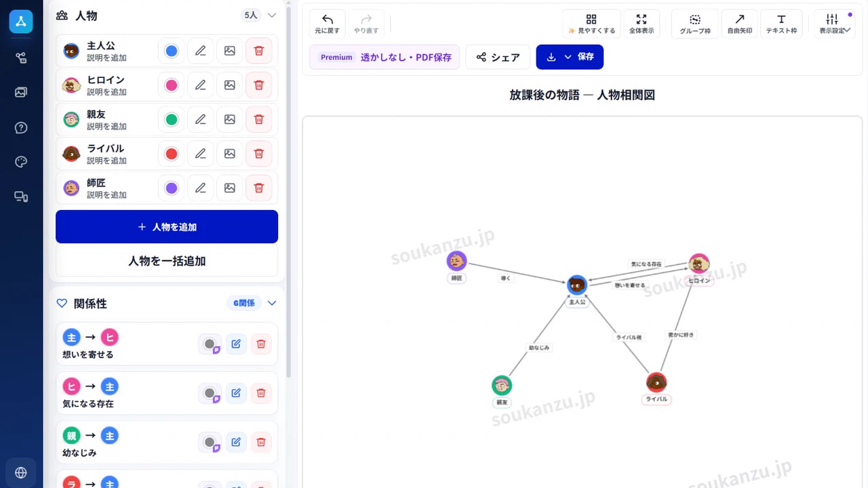Viewport: 868px width, 488px height.
Task: Undo with the 元に戻す button
Action: tap(328, 24)
